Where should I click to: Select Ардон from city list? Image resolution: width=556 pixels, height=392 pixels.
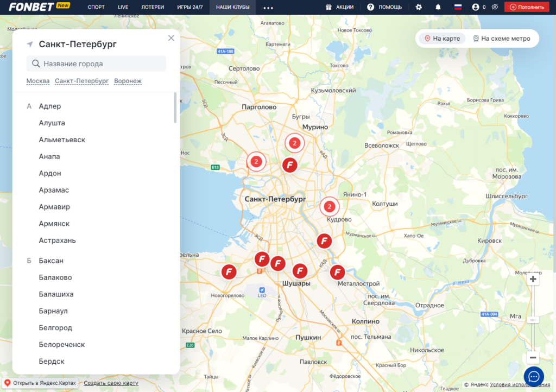[50, 173]
